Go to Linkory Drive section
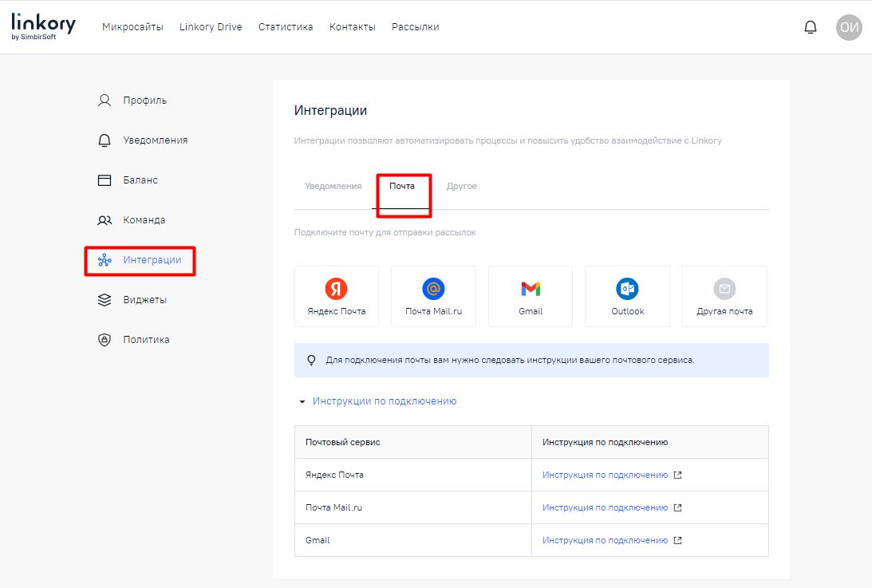This screenshot has height=588, width=872. pyautogui.click(x=211, y=27)
